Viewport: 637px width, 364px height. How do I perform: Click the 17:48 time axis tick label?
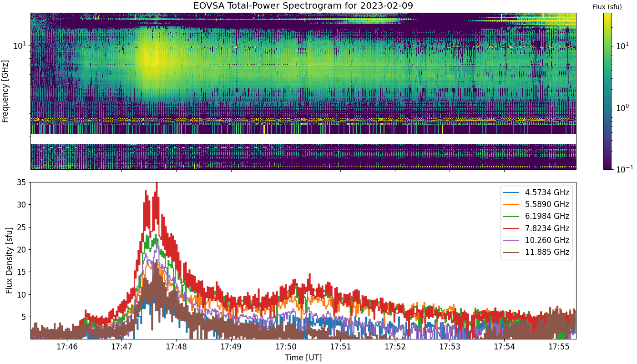[176, 347]
